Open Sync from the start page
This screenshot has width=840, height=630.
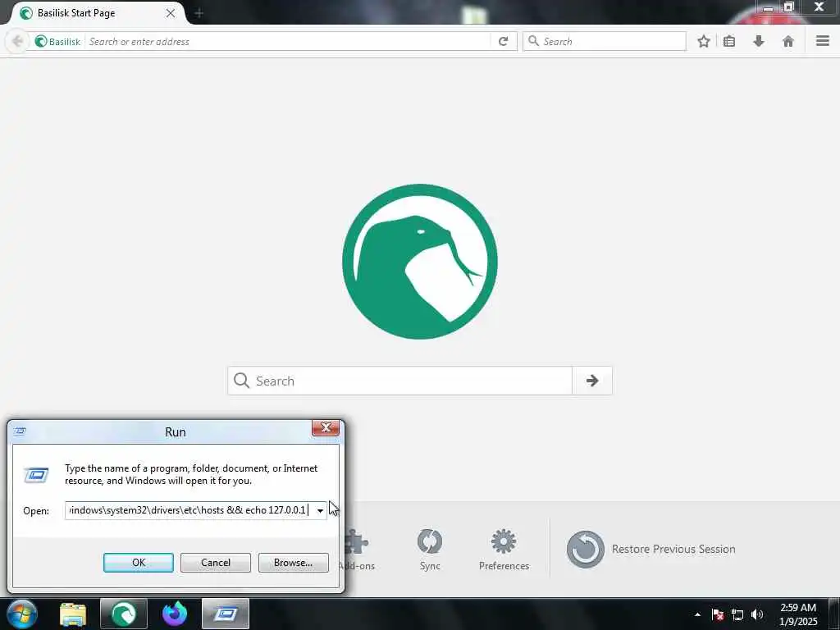coord(430,550)
